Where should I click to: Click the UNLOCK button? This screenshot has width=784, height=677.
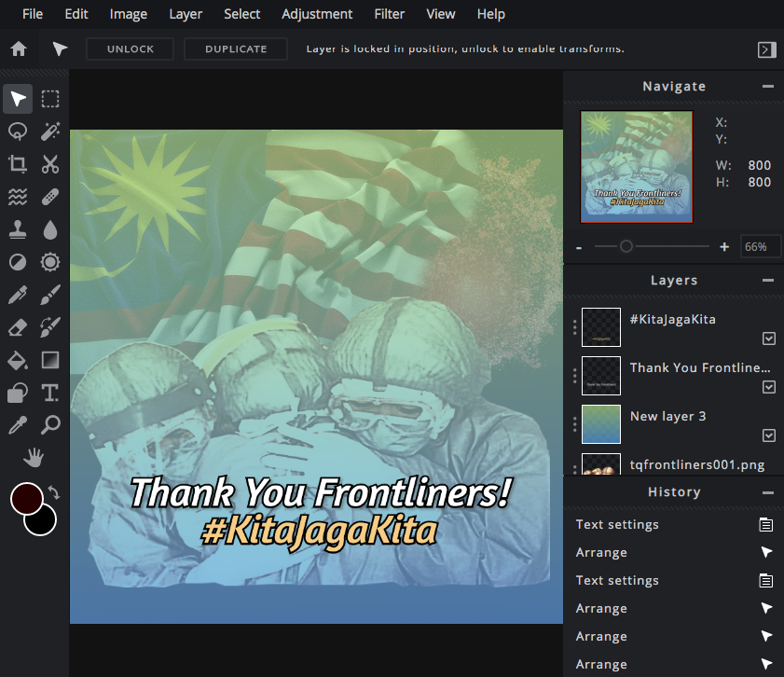coord(130,49)
